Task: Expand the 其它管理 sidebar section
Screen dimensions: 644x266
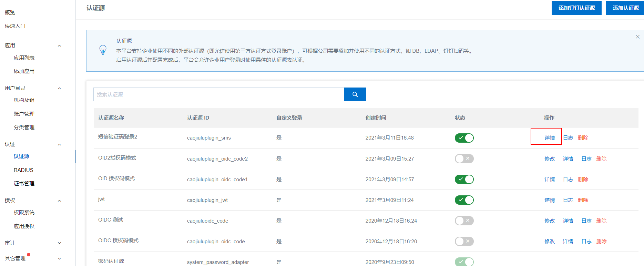Action: pyautogui.click(x=59, y=258)
